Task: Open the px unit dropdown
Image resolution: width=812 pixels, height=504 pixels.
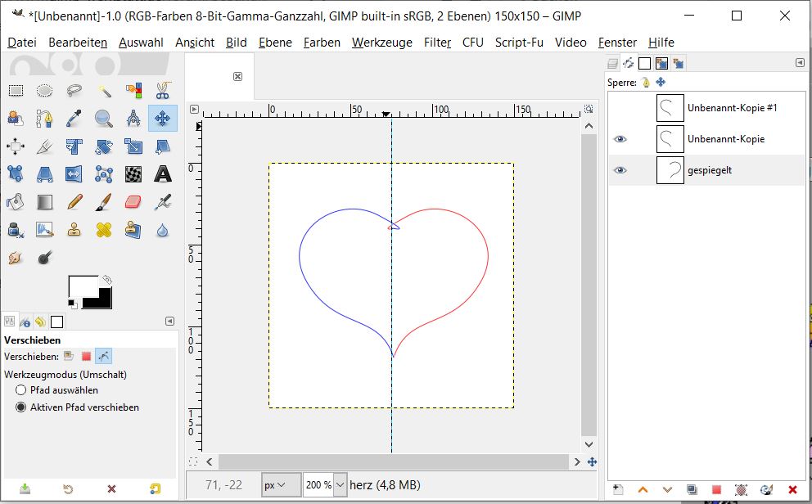Action: pyautogui.click(x=274, y=485)
